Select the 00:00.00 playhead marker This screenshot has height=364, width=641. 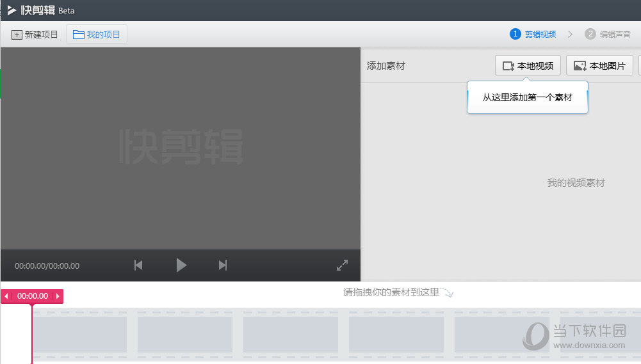pos(32,296)
